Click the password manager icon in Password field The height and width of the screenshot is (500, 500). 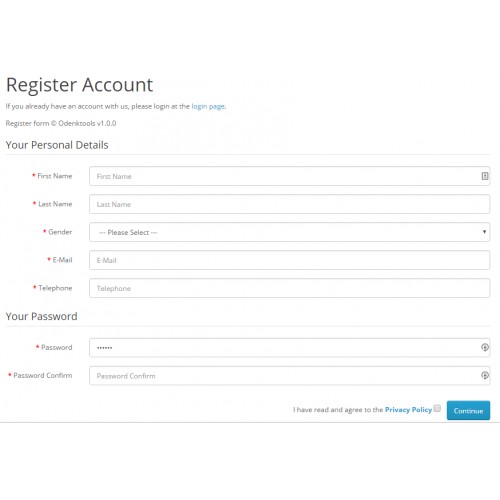(485, 347)
